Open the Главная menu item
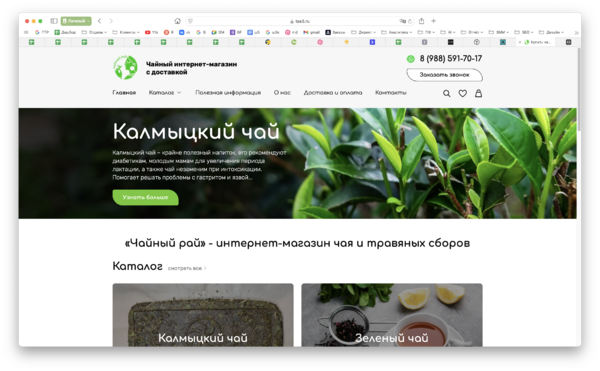 point(124,93)
